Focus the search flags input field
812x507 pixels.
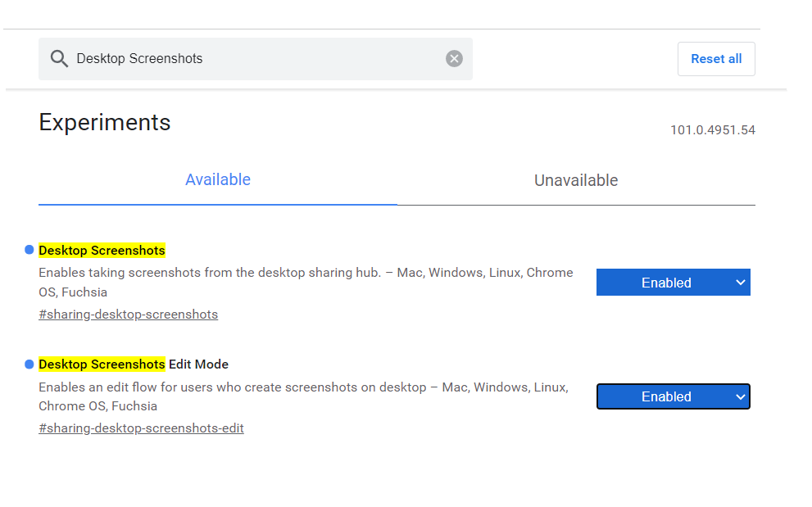tap(254, 59)
